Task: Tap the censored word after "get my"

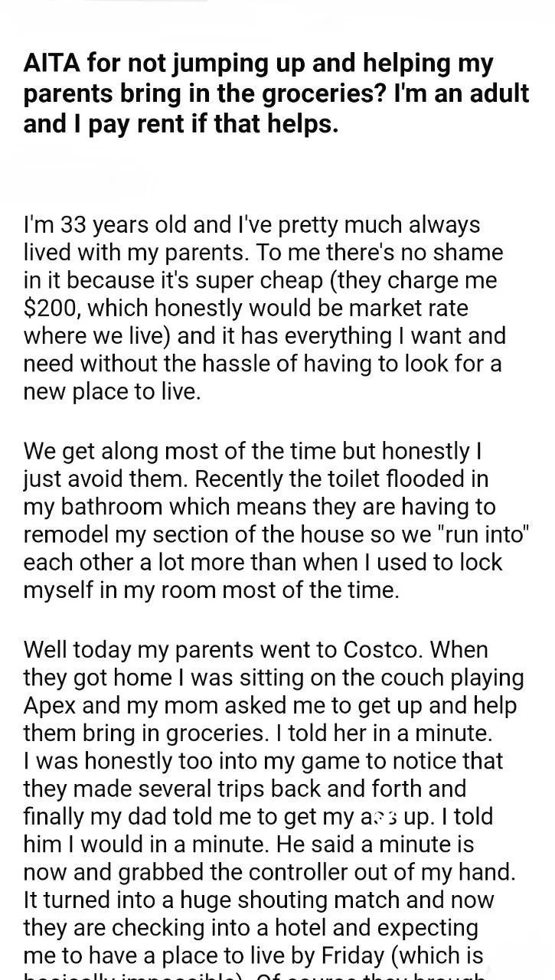Action: coord(374,817)
